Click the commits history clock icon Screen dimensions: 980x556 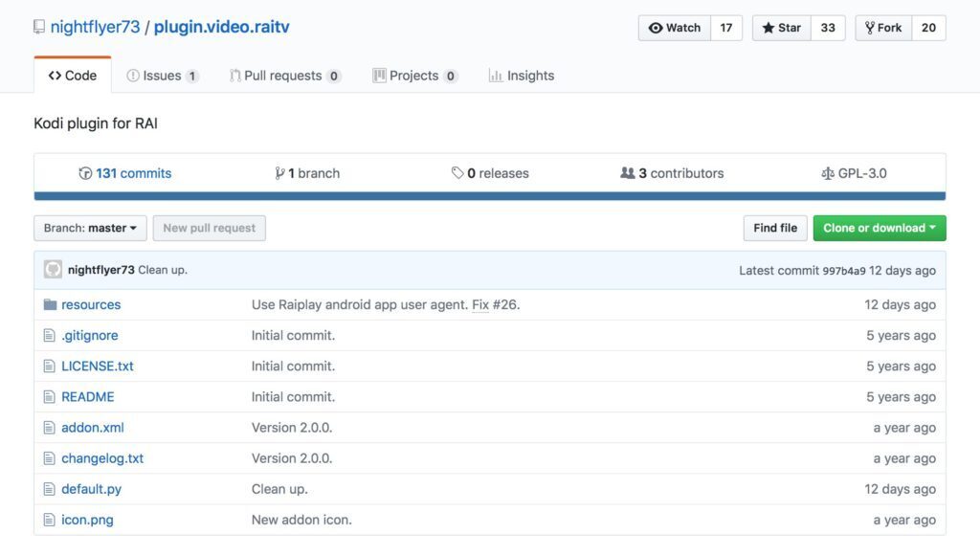pos(85,173)
